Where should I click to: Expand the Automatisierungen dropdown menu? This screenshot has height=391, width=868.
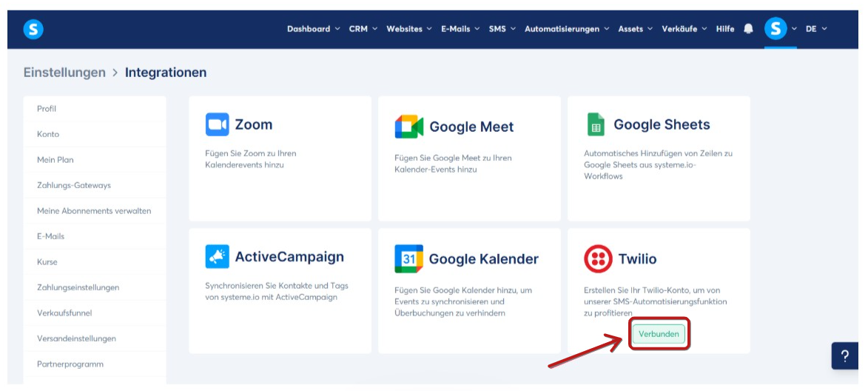pyautogui.click(x=567, y=29)
